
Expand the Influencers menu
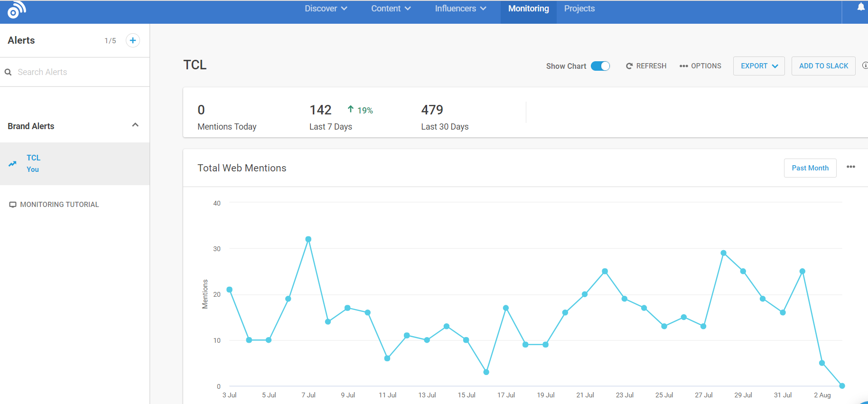pyautogui.click(x=460, y=9)
